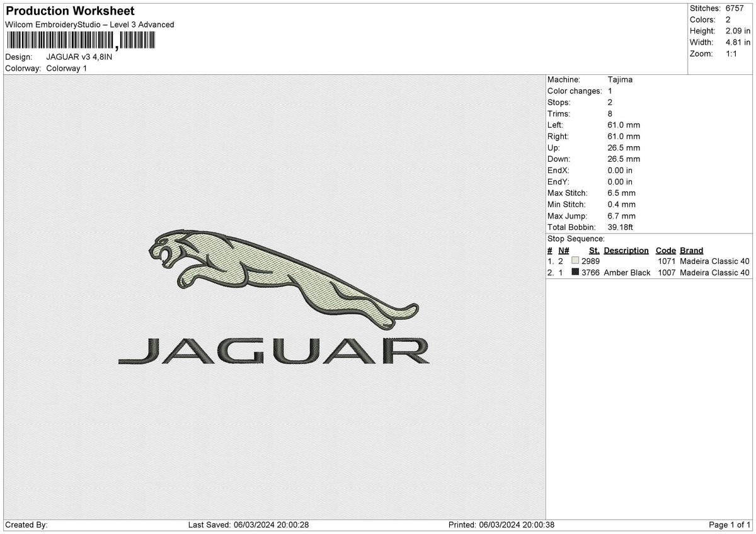Image resolution: width=756 pixels, height=534 pixels.
Task: Click the Colorway 1 value
Action: pyautogui.click(x=67, y=68)
